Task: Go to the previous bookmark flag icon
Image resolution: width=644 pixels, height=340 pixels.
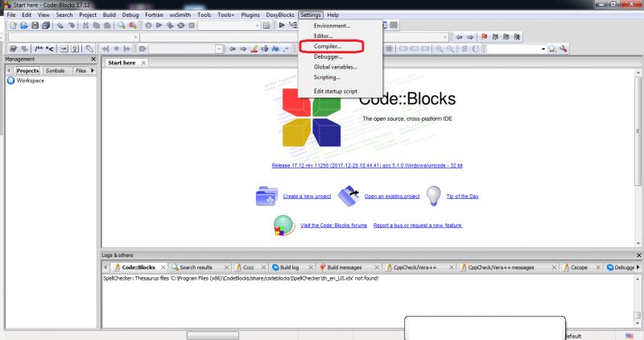Action: (495, 37)
